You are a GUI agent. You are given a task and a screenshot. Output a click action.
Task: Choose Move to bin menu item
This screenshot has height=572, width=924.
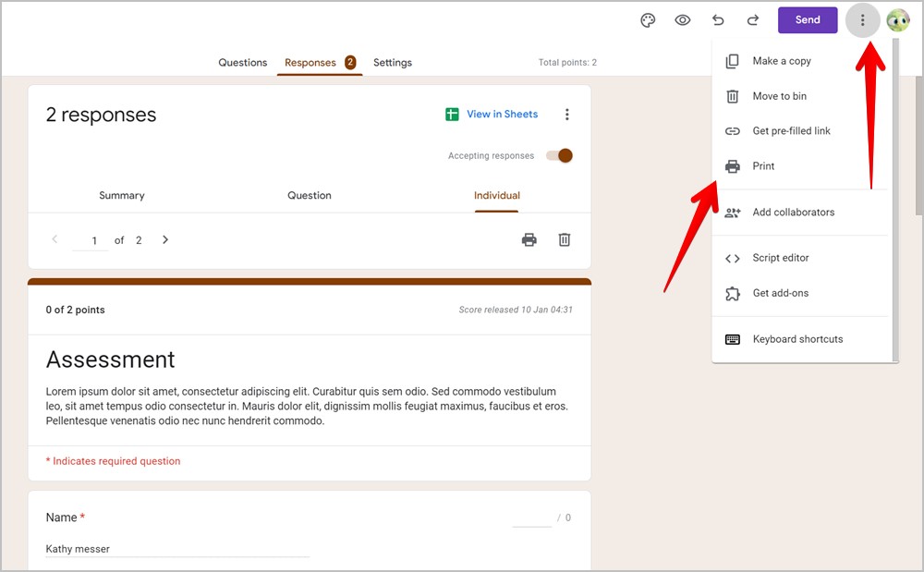(801, 96)
